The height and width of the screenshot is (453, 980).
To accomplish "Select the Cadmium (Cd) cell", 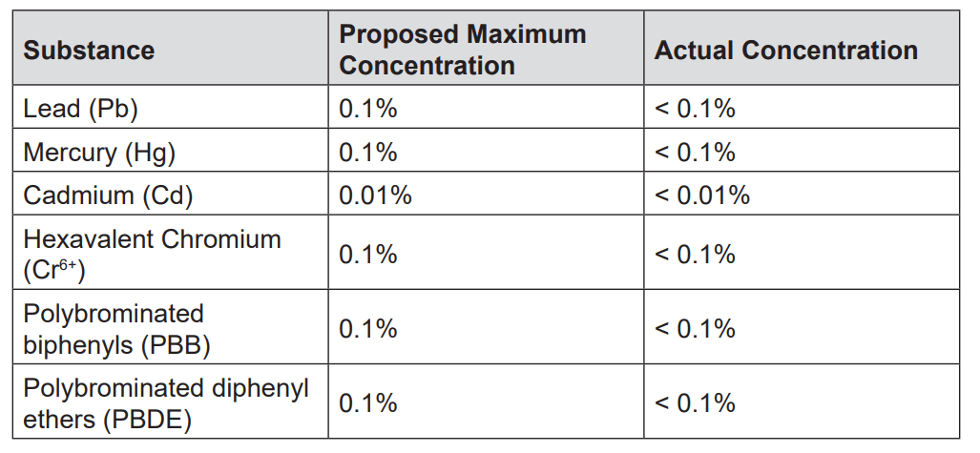I will coord(108,196).
